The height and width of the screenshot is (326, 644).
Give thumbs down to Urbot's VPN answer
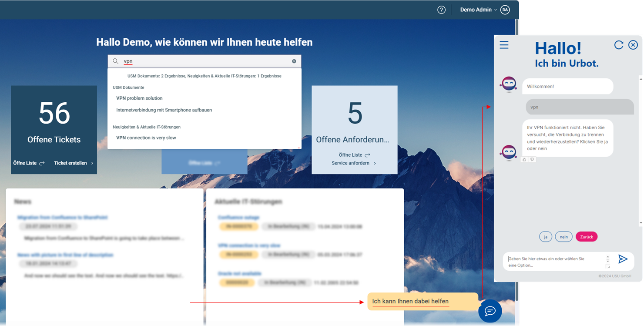click(532, 160)
